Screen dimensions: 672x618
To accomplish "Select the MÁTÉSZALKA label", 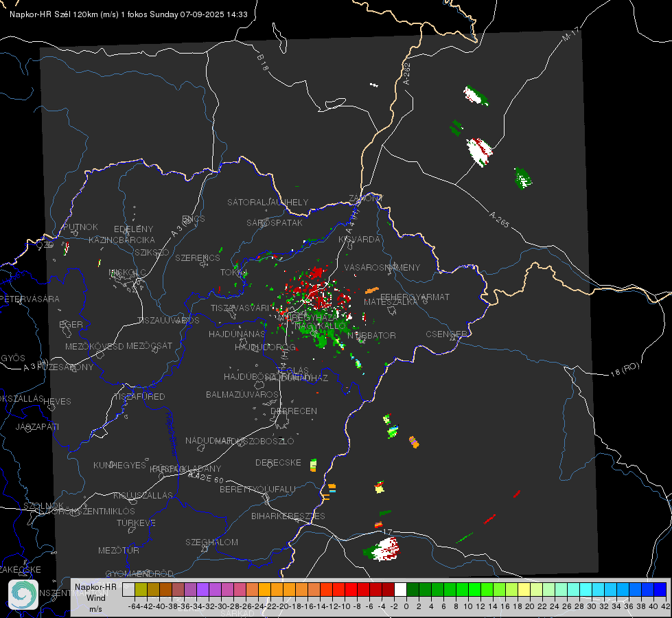I will [391, 301].
